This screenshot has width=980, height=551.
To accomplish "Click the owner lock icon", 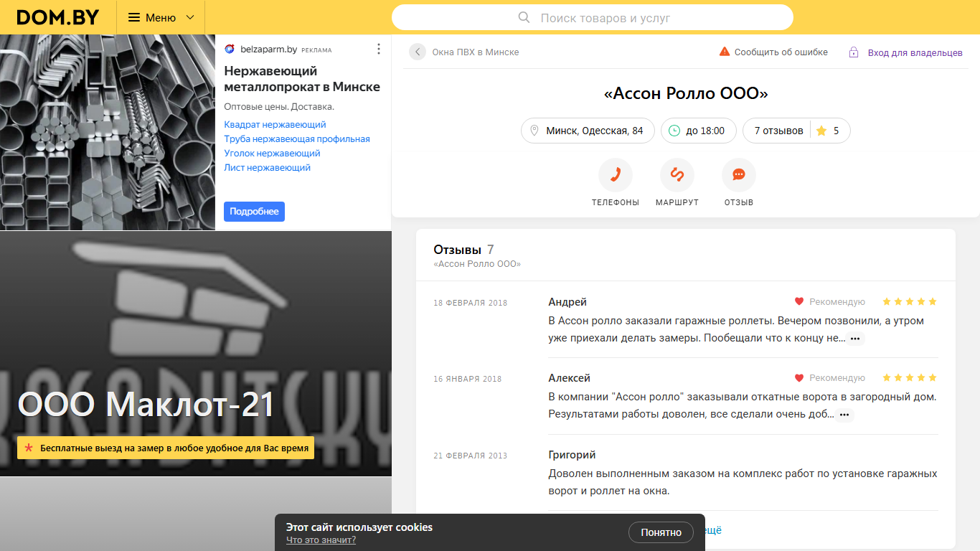I will [x=854, y=52].
